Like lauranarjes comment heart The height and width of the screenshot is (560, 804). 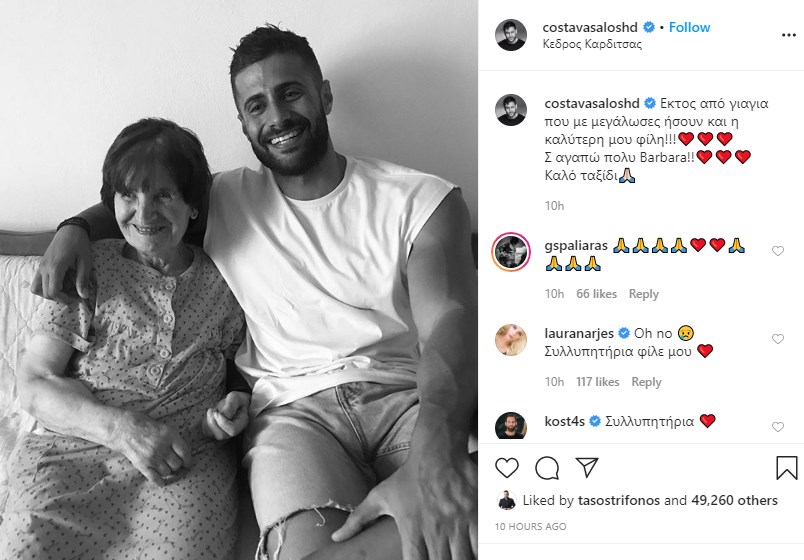pos(778,339)
